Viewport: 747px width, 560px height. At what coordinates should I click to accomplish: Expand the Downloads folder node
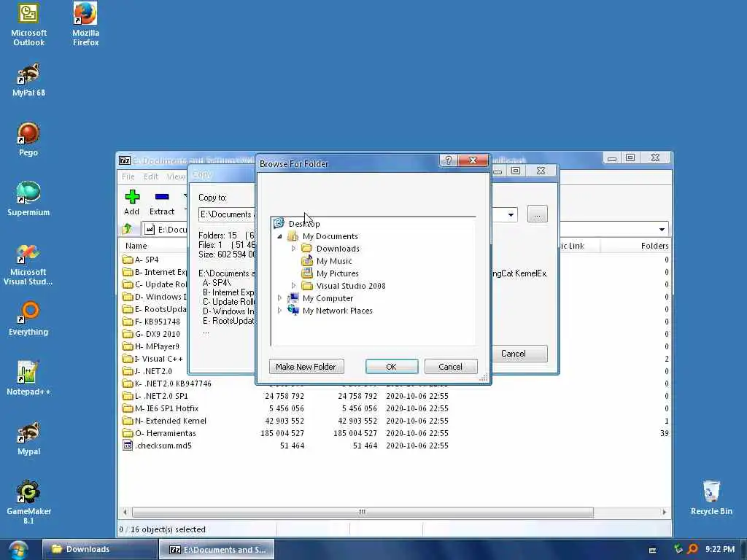pos(293,249)
